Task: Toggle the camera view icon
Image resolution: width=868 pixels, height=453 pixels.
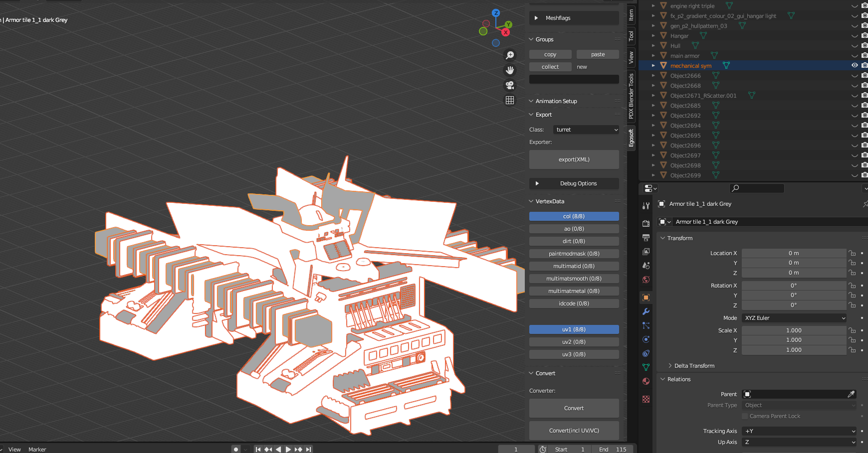Action: [x=510, y=85]
